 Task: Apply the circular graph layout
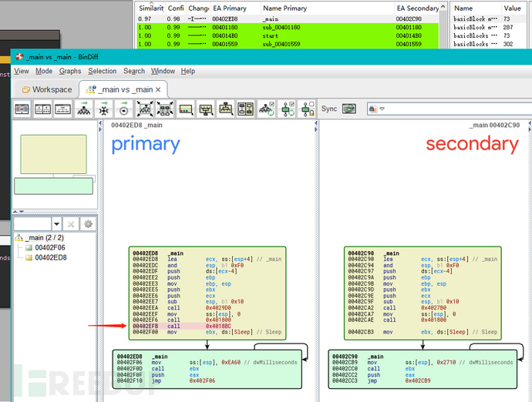124,109
